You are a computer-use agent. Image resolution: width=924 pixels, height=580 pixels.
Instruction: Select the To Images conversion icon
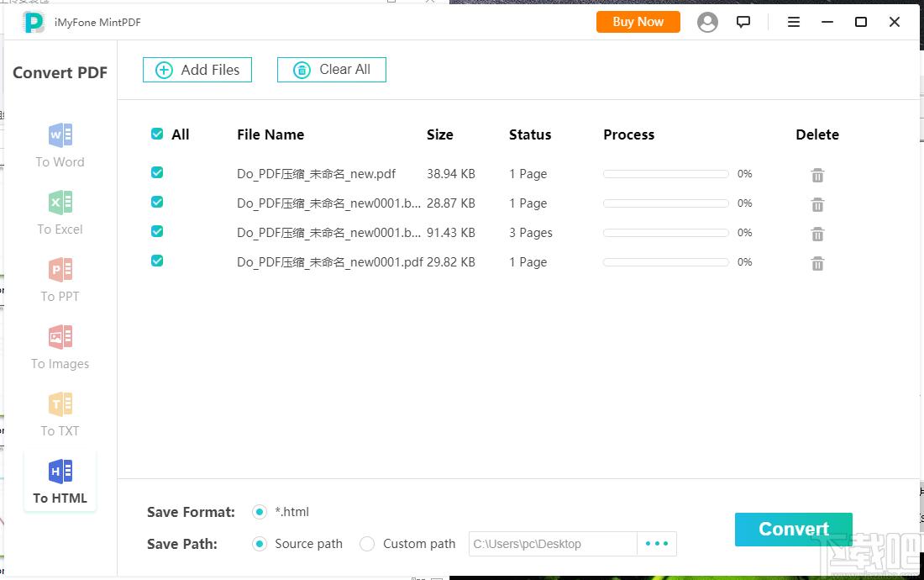[60, 336]
